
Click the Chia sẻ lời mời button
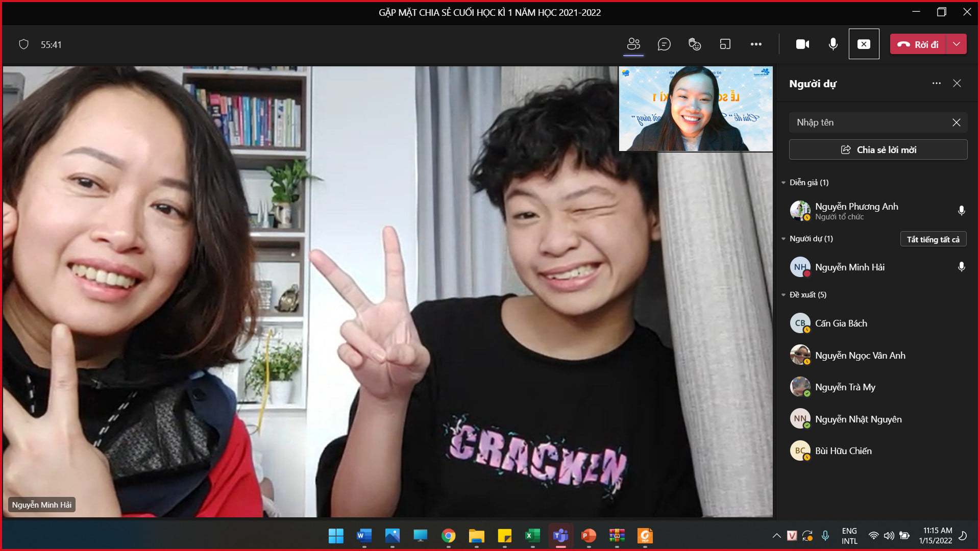[x=878, y=150]
